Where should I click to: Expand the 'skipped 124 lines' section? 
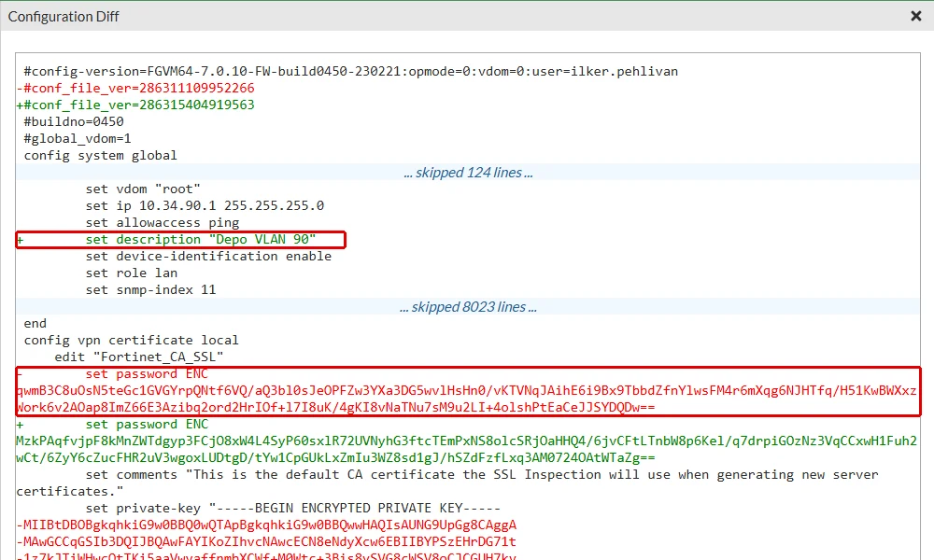pyautogui.click(x=468, y=173)
